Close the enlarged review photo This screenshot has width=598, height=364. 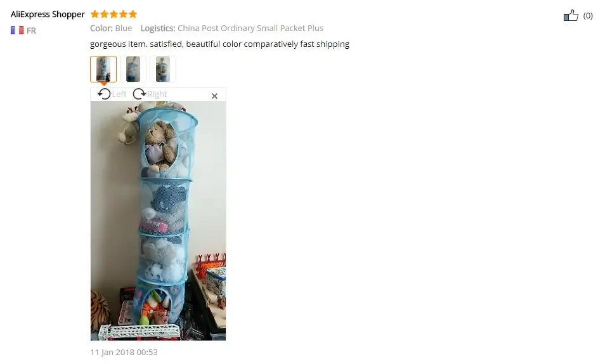pyautogui.click(x=214, y=96)
